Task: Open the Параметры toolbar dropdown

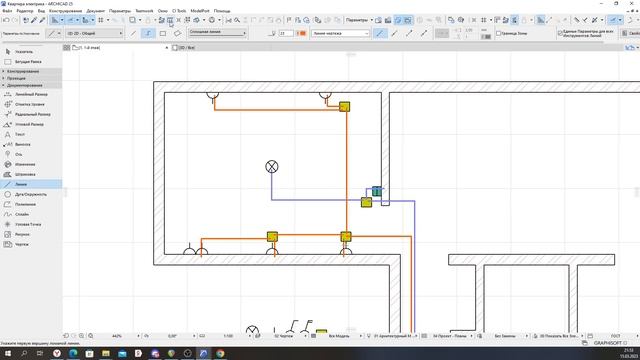Action: point(359,20)
